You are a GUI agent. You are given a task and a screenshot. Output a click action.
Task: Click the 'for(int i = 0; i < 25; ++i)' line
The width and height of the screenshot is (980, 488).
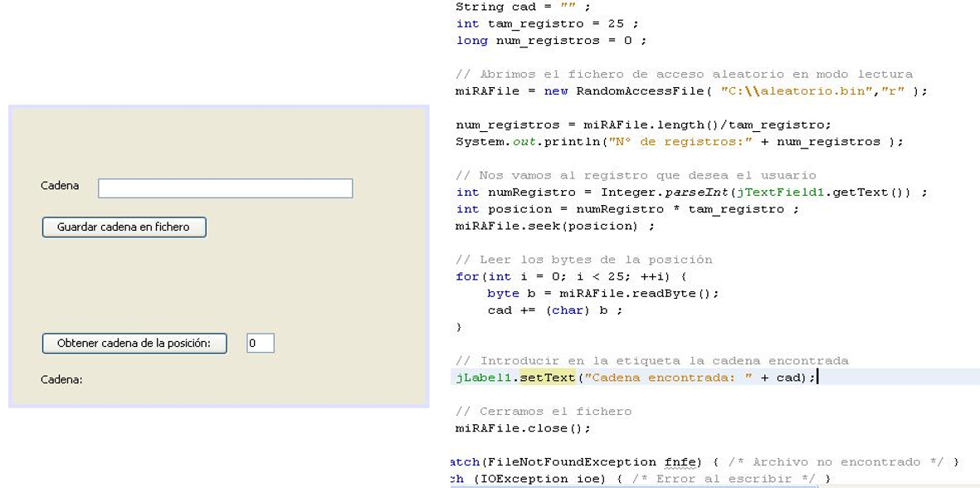571,276
